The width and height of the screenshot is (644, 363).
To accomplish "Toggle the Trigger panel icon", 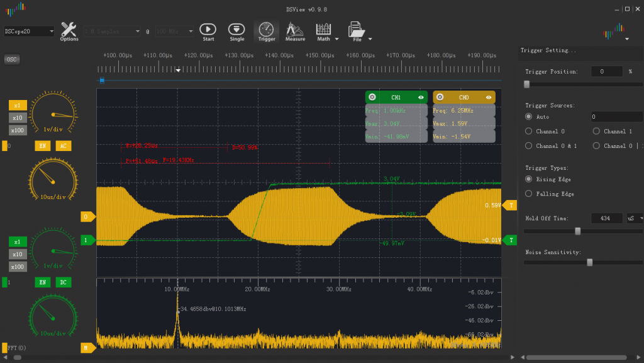I will 267,30.
